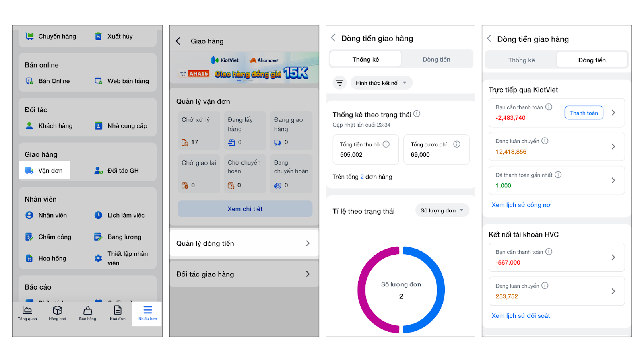Open Hoá đơn document icon
The image size is (644, 362).
point(118,310)
